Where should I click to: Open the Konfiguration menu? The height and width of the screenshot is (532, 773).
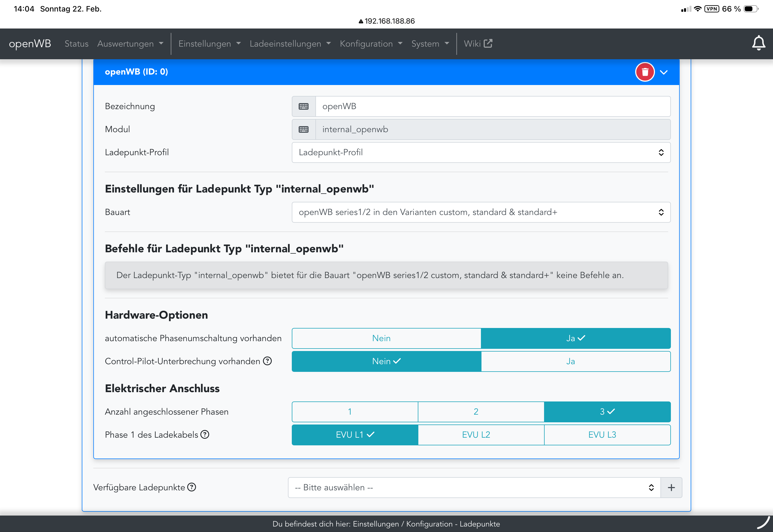point(371,44)
